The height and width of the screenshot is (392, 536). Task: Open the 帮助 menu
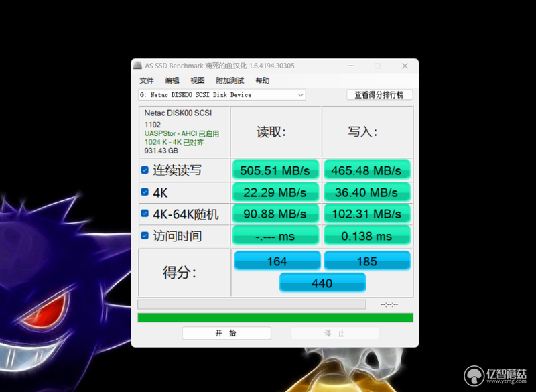(x=263, y=80)
